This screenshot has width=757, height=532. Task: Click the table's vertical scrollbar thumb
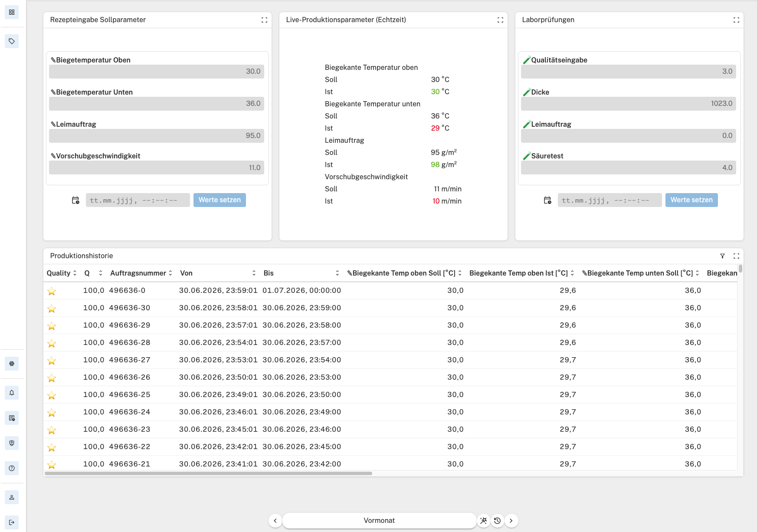pyautogui.click(x=741, y=269)
